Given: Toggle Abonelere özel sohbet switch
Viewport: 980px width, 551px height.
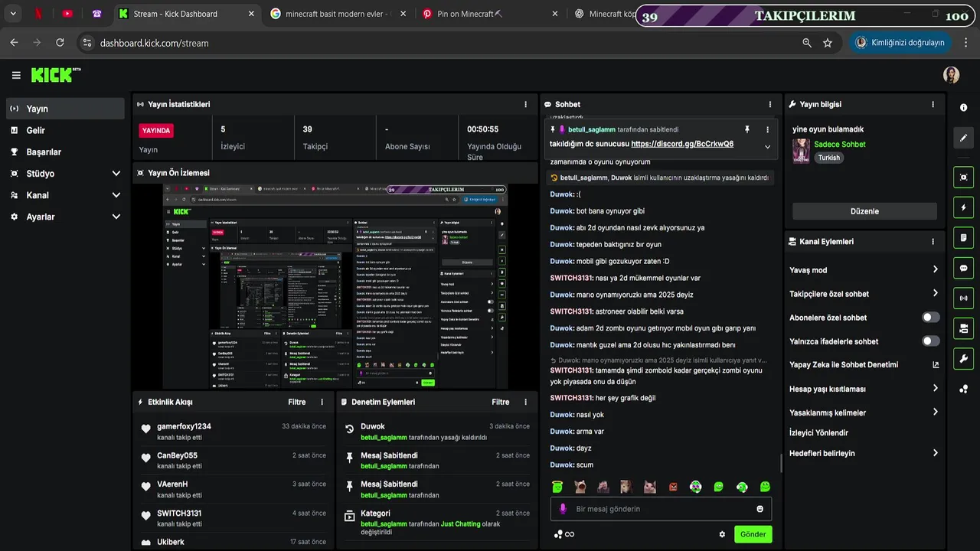Looking at the screenshot, I should 930,318.
